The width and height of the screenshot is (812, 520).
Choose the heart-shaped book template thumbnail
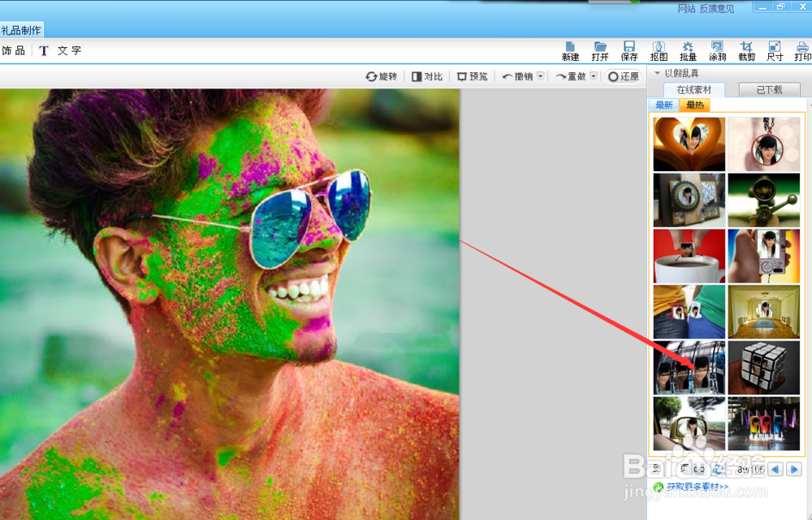pos(689,144)
